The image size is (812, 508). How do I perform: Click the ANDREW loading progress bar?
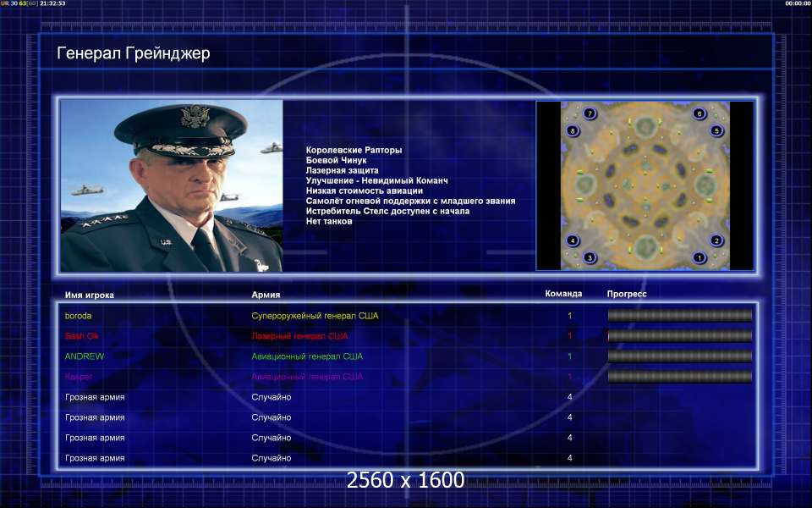(x=679, y=356)
